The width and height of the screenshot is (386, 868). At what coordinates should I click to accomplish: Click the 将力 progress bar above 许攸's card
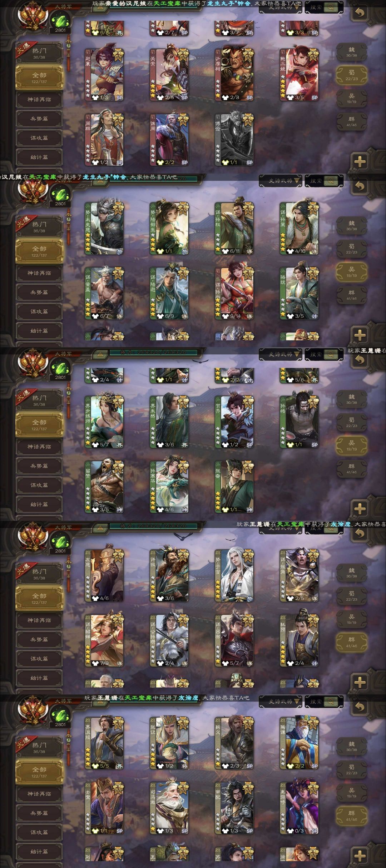click(154, 526)
